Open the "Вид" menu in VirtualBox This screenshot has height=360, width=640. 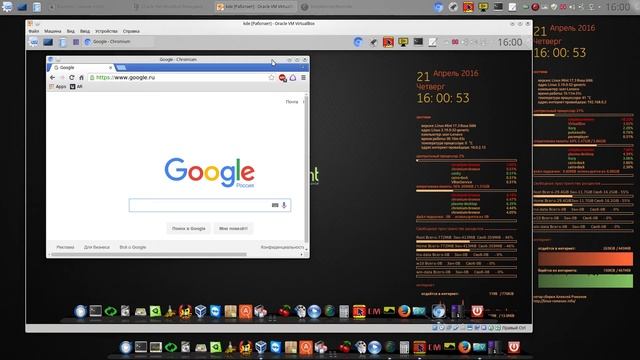click(71, 31)
